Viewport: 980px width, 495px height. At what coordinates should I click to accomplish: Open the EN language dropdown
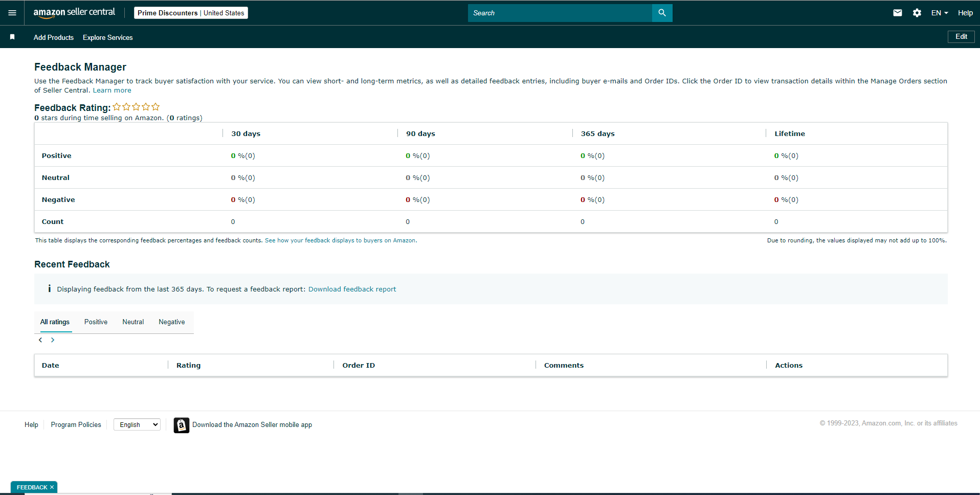click(940, 13)
